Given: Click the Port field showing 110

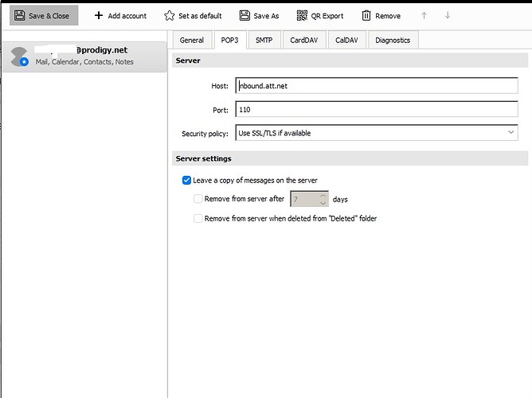Looking at the screenshot, I should coord(376,110).
